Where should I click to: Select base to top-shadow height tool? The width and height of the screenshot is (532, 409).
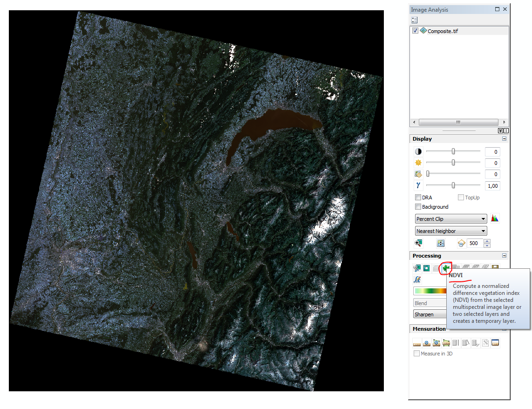tap(465, 343)
